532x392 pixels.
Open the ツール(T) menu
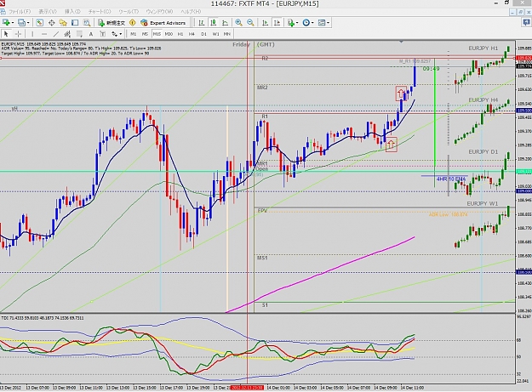(x=129, y=12)
